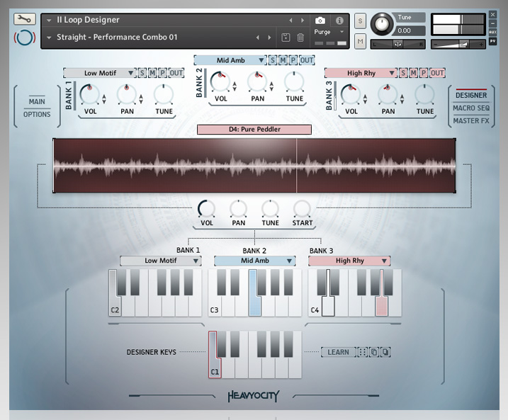
Task: Click Bank 3 TUNE knob
Action: pyautogui.click(x=424, y=95)
